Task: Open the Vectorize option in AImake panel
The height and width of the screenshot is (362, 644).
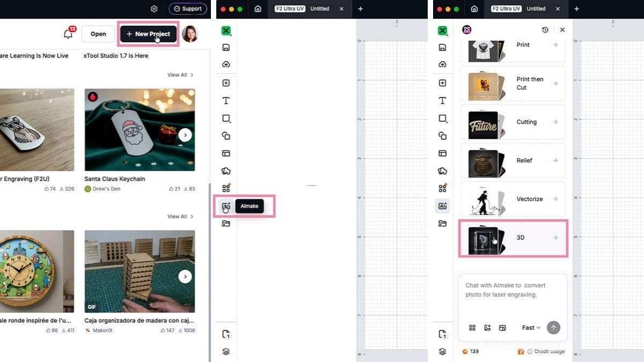Action: pos(513,199)
